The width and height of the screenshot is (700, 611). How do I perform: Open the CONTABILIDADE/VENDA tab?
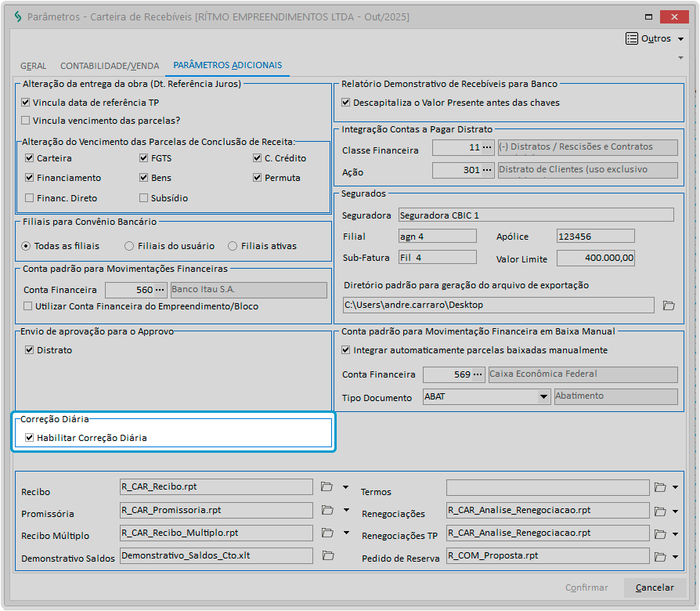tap(110, 66)
